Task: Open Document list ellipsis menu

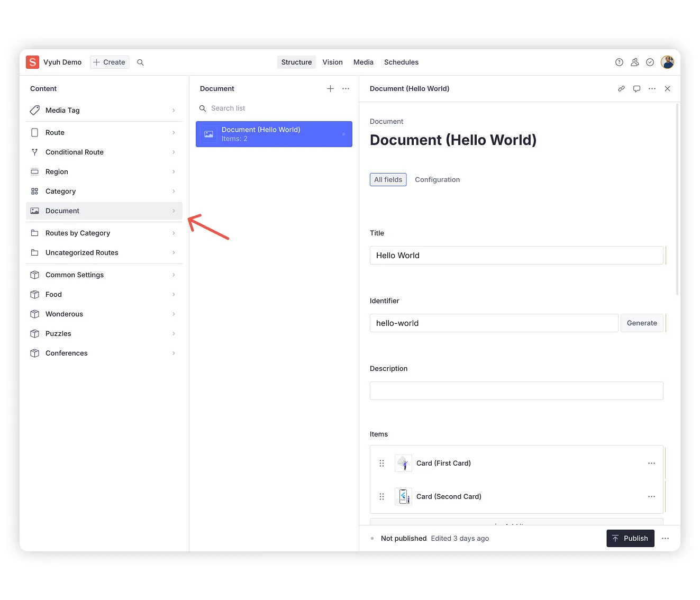Action: coord(346,89)
